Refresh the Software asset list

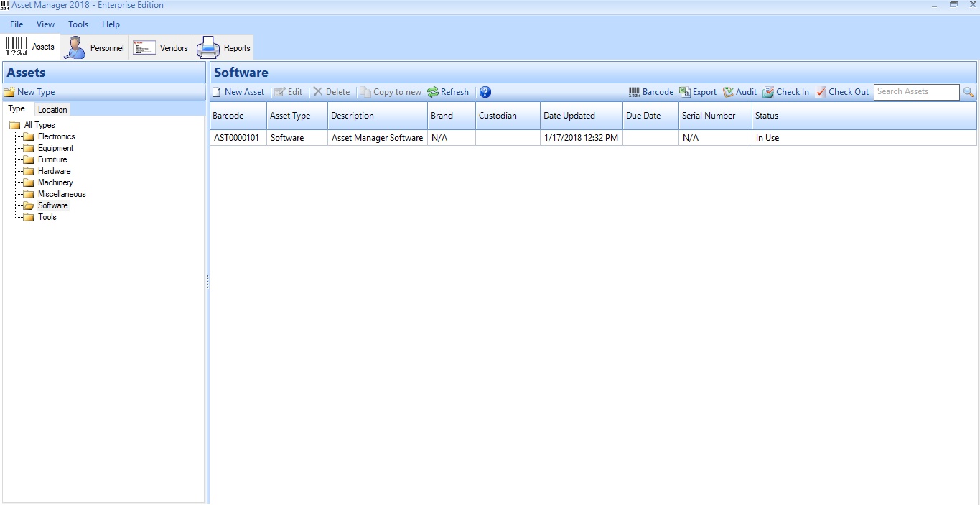point(448,92)
